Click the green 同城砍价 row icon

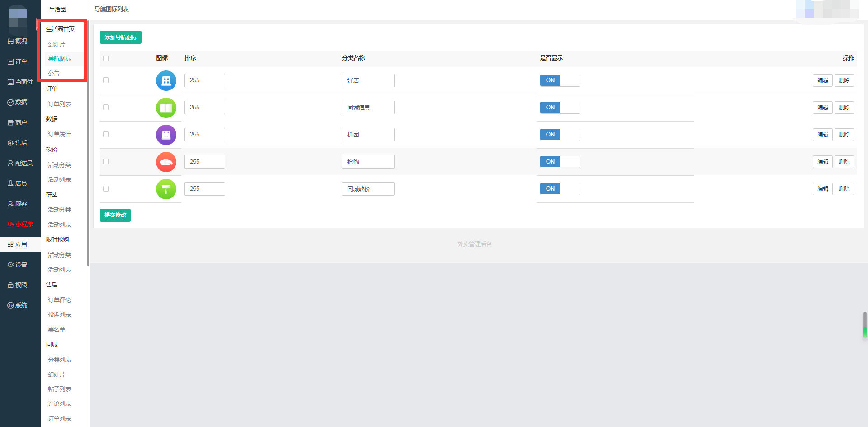tap(166, 189)
